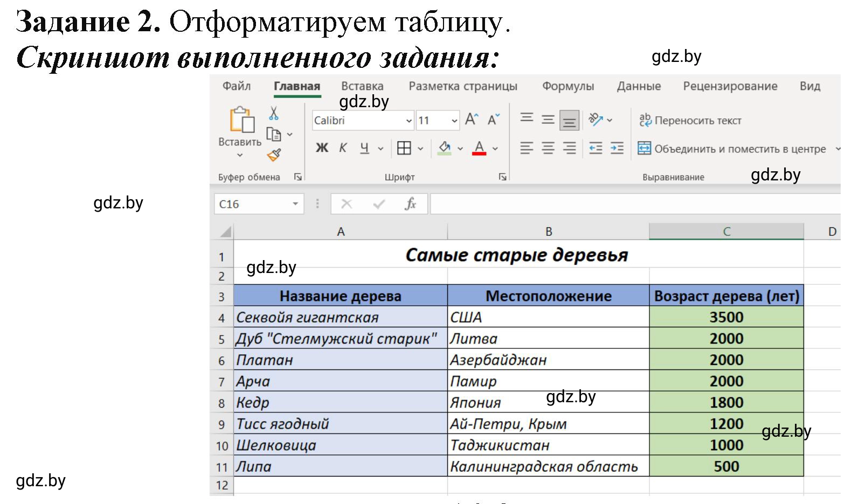Image resolution: width=852 pixels, height=504 pixels.
Task: Click header cell Местоположение
Action: 549,296
